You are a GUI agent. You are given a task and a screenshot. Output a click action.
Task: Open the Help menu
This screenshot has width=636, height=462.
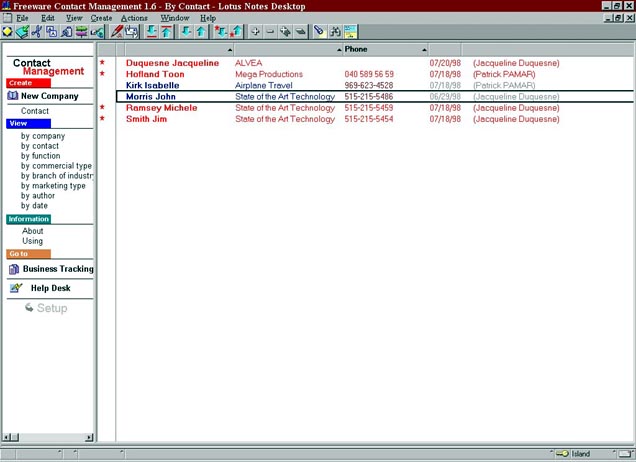[208, 18]
